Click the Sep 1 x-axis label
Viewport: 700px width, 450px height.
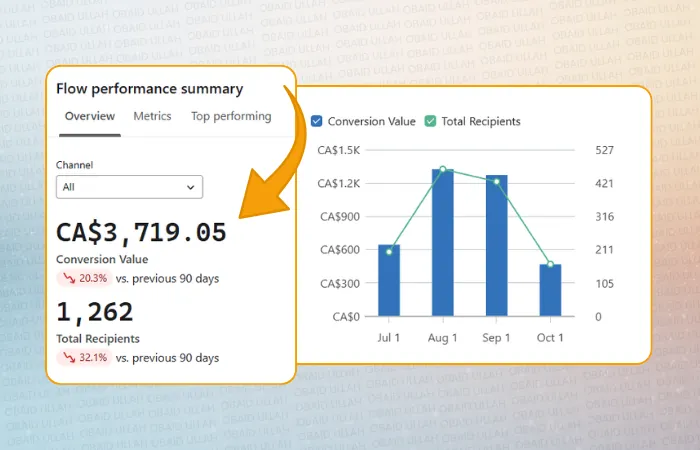click(496, 338)
